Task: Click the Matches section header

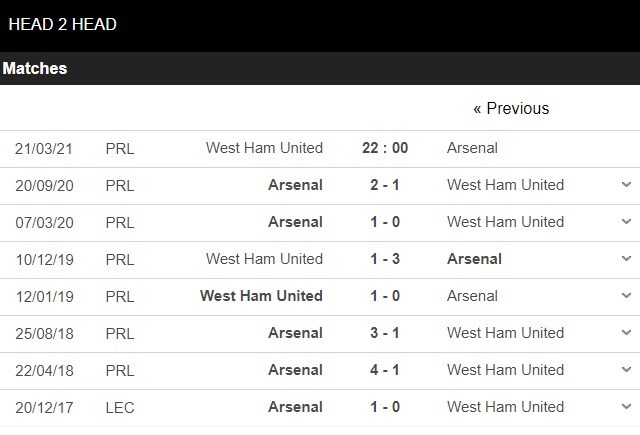Action: (35, 69)
